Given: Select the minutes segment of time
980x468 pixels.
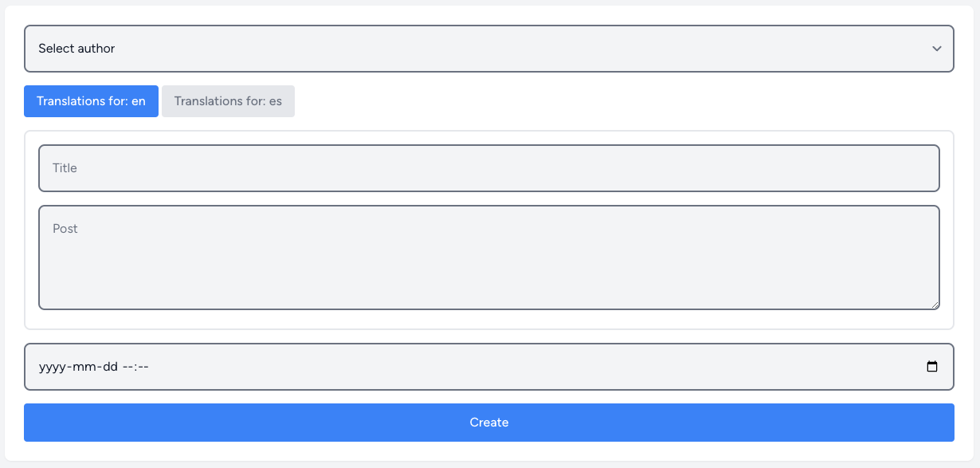Looking at the screenshot, I should pyautogui.click(x=144, y=367).
